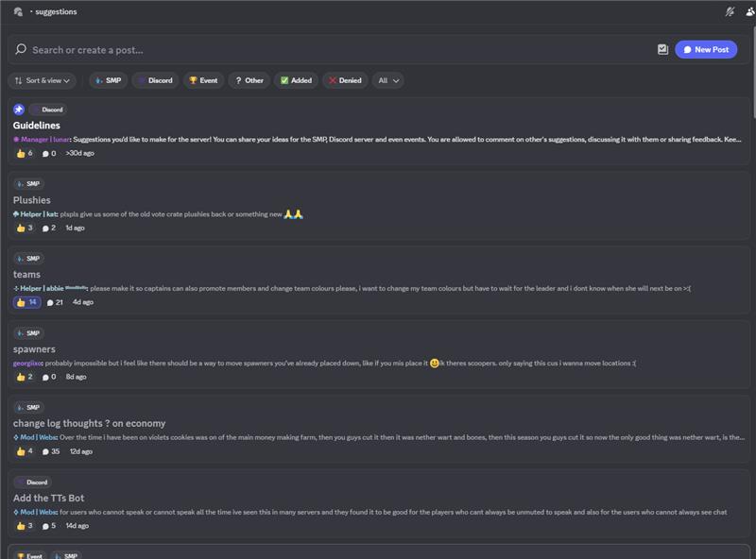The height and width of the screenshot is (559, 756).
Task: Toggle thumbs-up reaction on Guidelines post
Action: point(25,153)
